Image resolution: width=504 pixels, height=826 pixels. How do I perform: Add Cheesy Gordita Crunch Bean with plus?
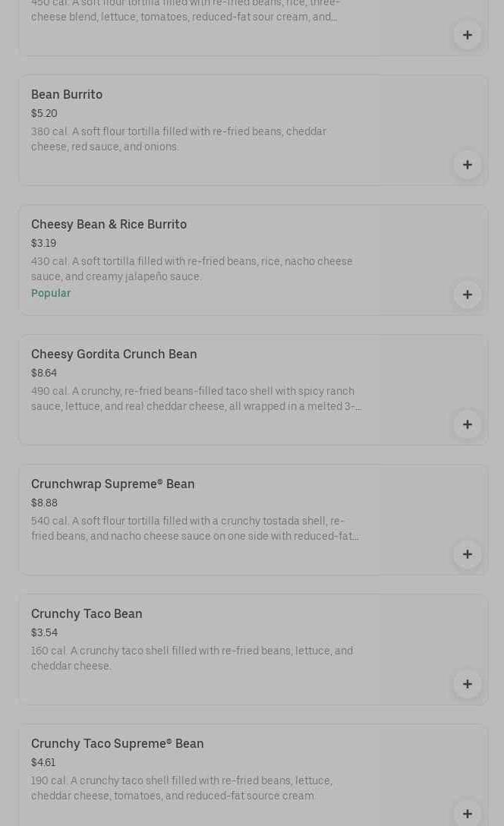tap(467, 424)
